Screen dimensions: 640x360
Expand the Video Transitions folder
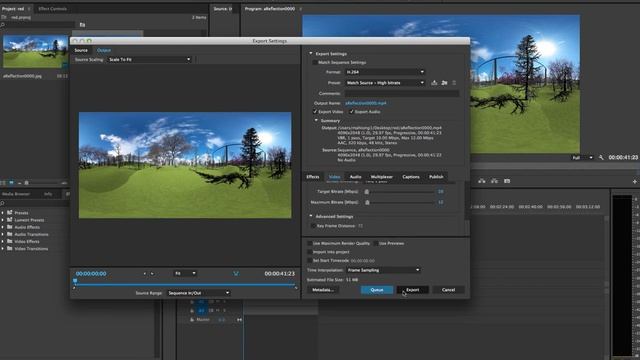[2, 249]
